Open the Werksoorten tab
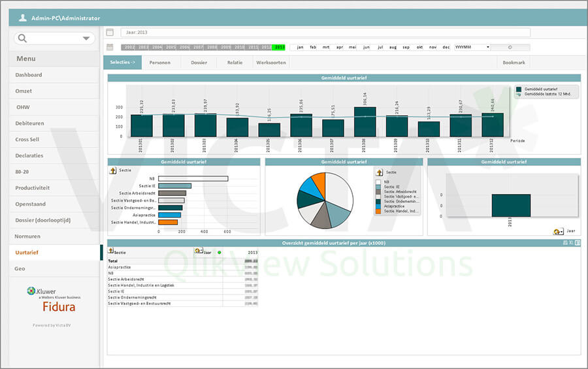Viewport: 588px width, 369px height. [x=270, y=62]
